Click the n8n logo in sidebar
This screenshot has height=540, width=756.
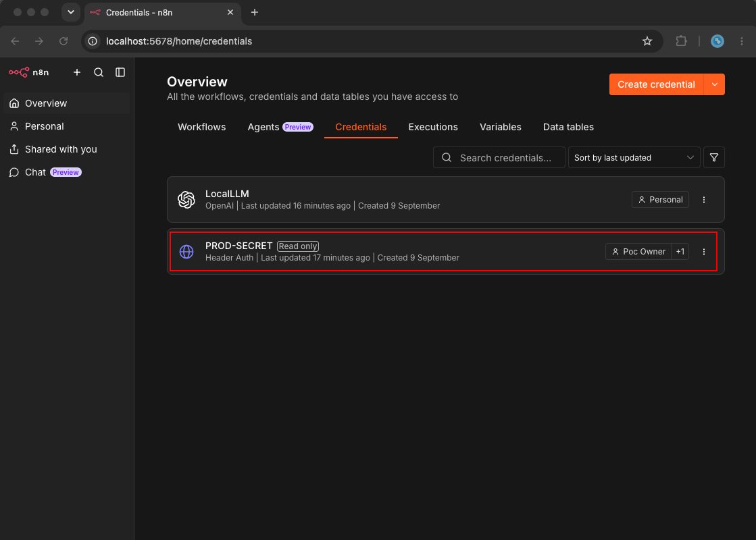[x=28, y=72]
